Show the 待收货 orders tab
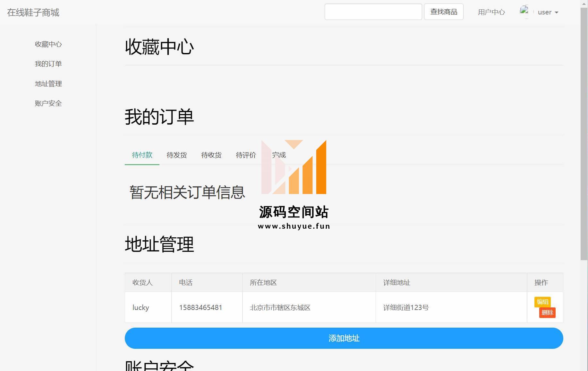 coord(211,155)
